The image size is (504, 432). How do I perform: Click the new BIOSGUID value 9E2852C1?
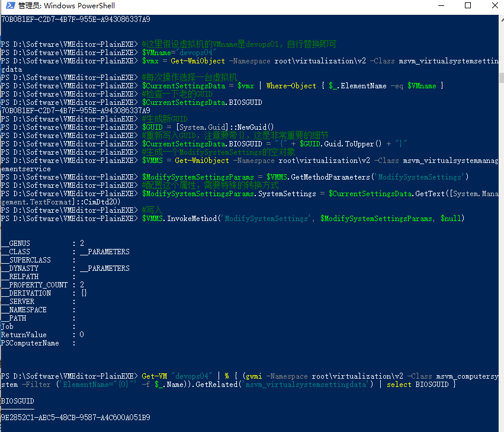(75, 418)
